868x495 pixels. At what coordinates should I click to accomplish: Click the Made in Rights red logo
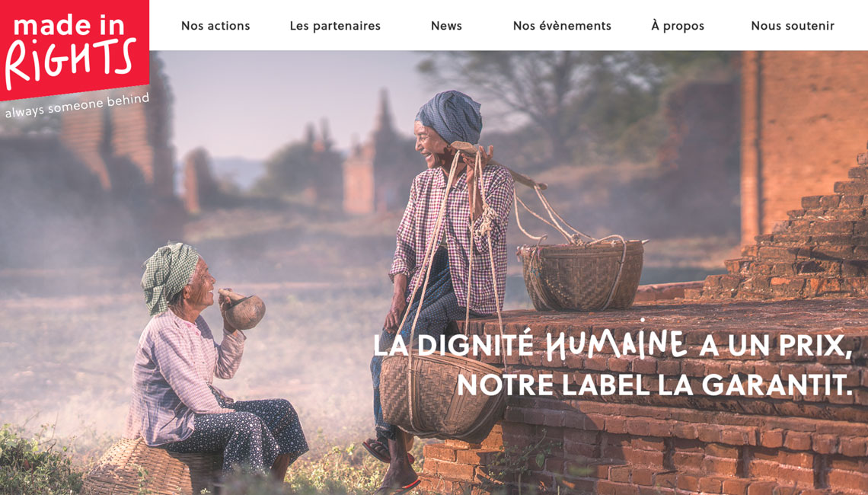pos(75,49)
